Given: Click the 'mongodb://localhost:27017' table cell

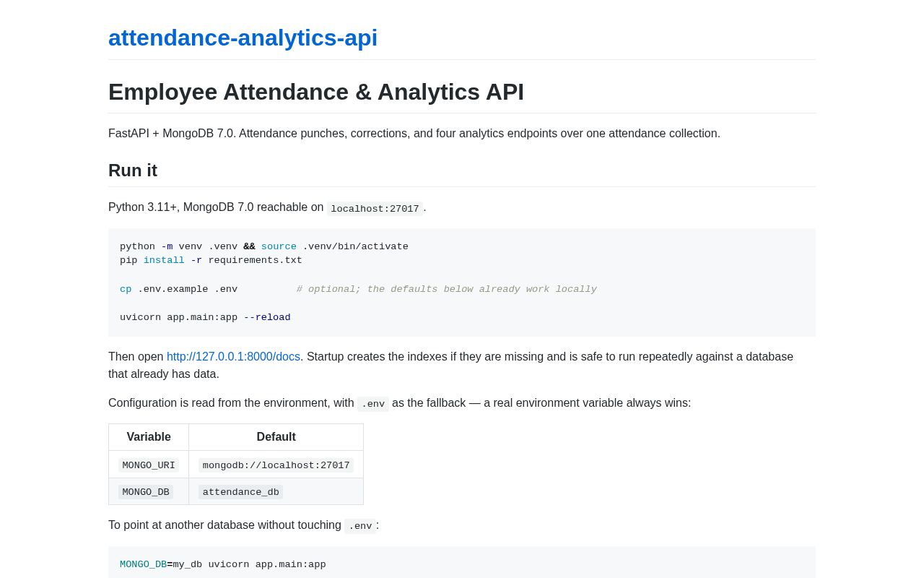Looking at the screenshot, I should pos(276,465).
